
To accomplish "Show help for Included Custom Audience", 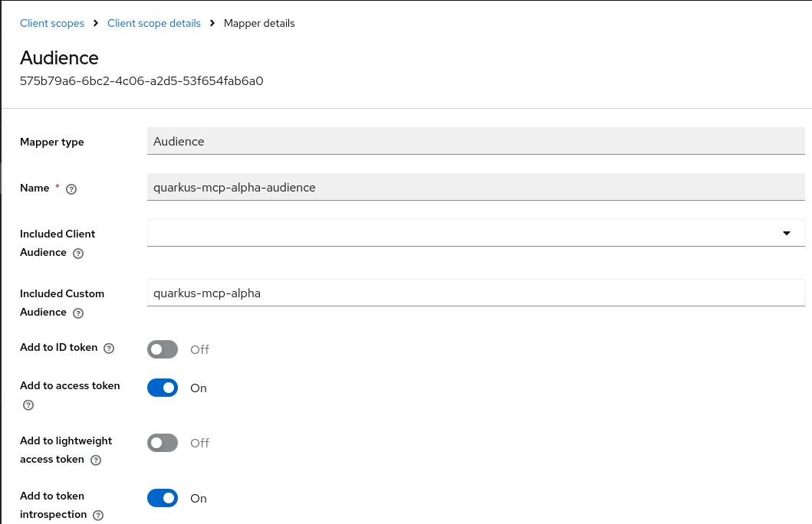I will pyautogui.click(x=77, y=313).
